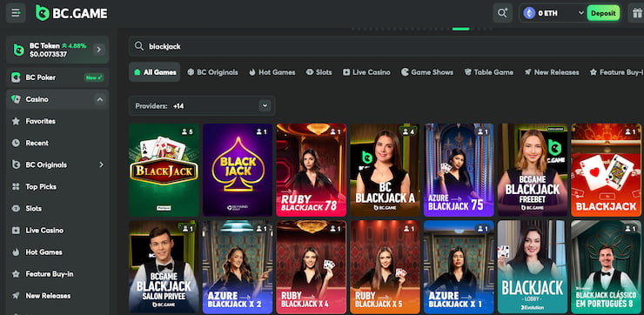Open the Azure Blackjack X 1 table
644x315 pixels.
coord(459,267)
